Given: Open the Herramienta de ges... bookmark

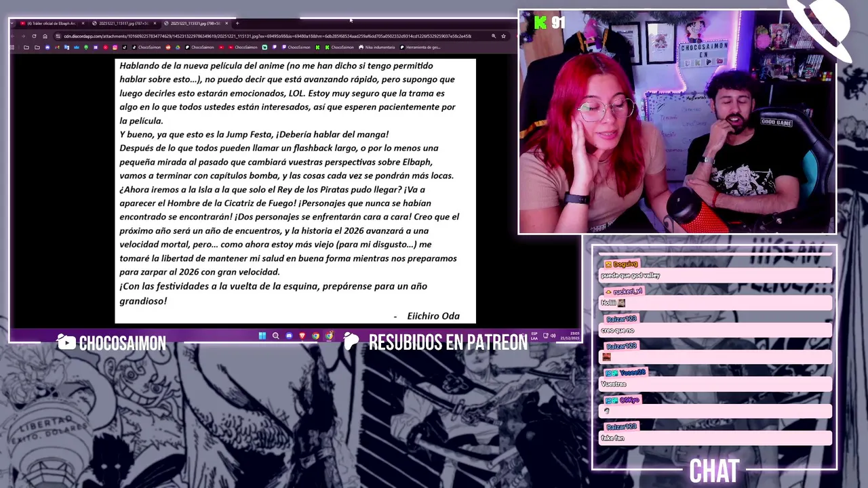Looking at the screenshot, I should point(420,47).
